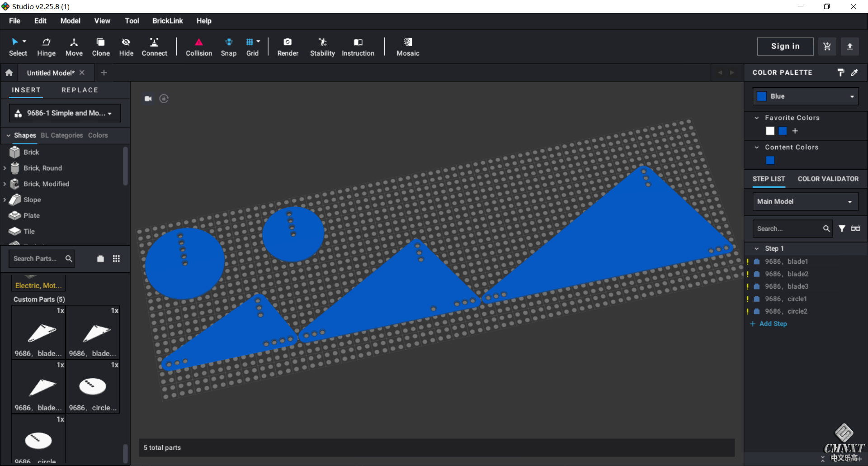Image resolution: width=868 pixels, height=466 pixels.
Task: Switch to the REPLACE tab
Action: (80, 90)
